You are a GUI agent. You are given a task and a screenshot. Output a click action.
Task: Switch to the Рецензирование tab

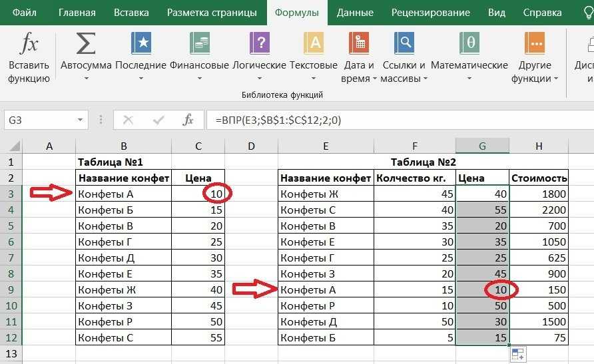coord(431,13)
